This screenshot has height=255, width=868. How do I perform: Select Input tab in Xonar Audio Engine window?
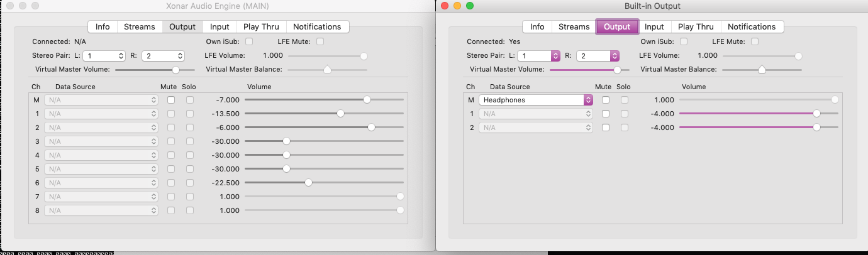[x=220, y=27]
